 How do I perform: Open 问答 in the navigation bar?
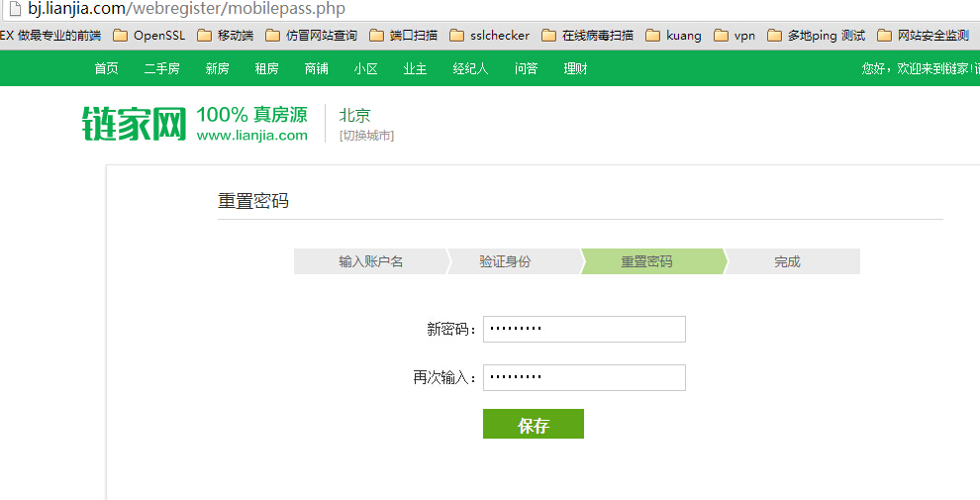[x=527, y=68]
